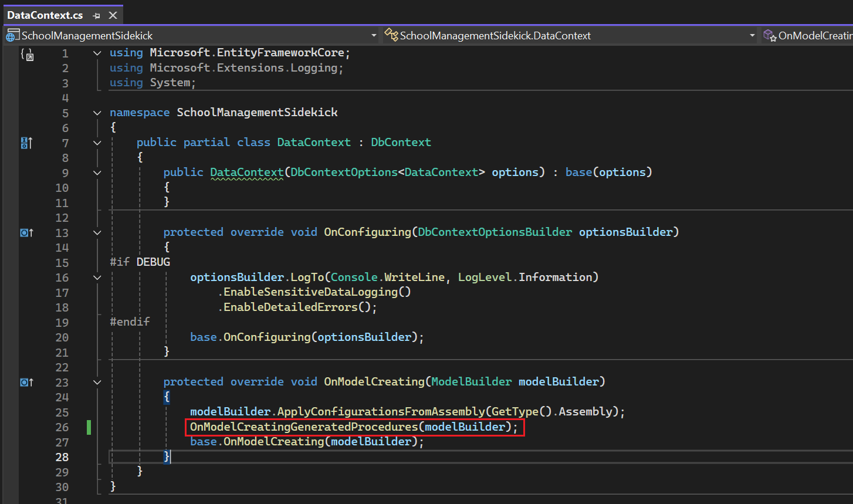
Task: Collapse the DataContext class at line 7
Action: tap(97, 143)
